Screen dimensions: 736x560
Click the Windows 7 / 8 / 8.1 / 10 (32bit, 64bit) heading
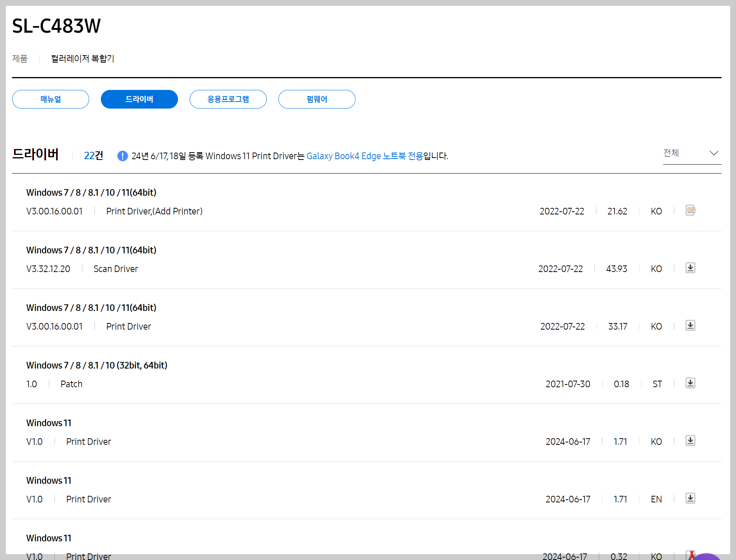[97, 365]
